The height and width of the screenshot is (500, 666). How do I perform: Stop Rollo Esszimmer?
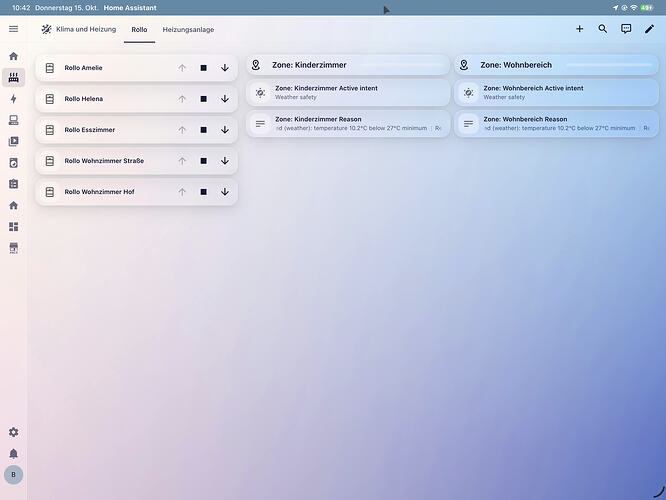203,130
